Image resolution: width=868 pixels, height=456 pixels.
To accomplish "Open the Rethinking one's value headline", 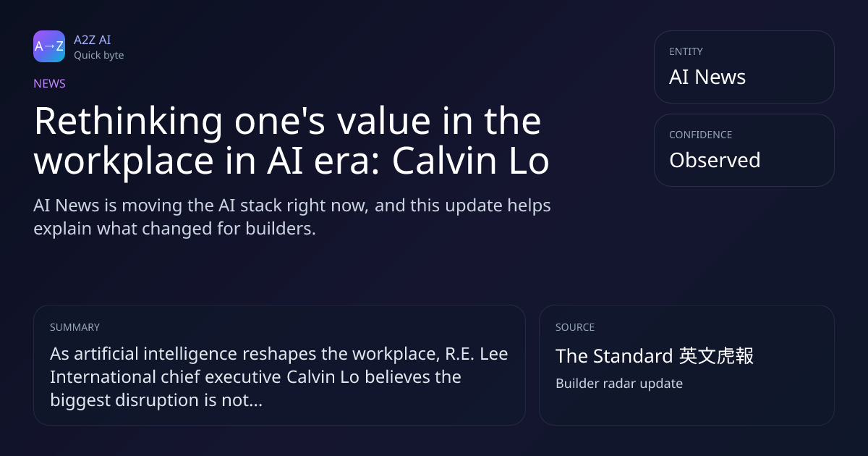I will click(292, 140).
